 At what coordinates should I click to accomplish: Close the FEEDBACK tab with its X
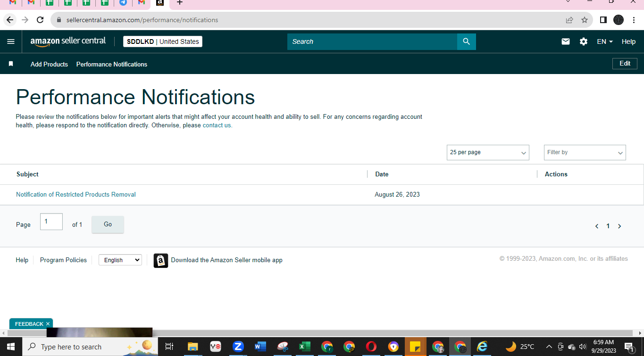(48, 324)
